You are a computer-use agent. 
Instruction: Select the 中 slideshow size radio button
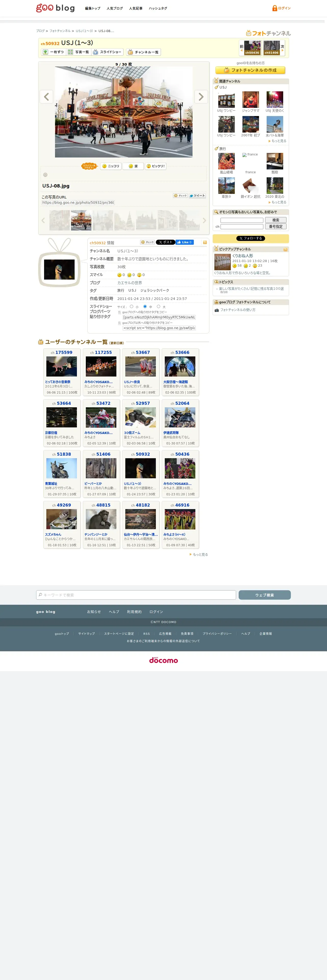145,307
